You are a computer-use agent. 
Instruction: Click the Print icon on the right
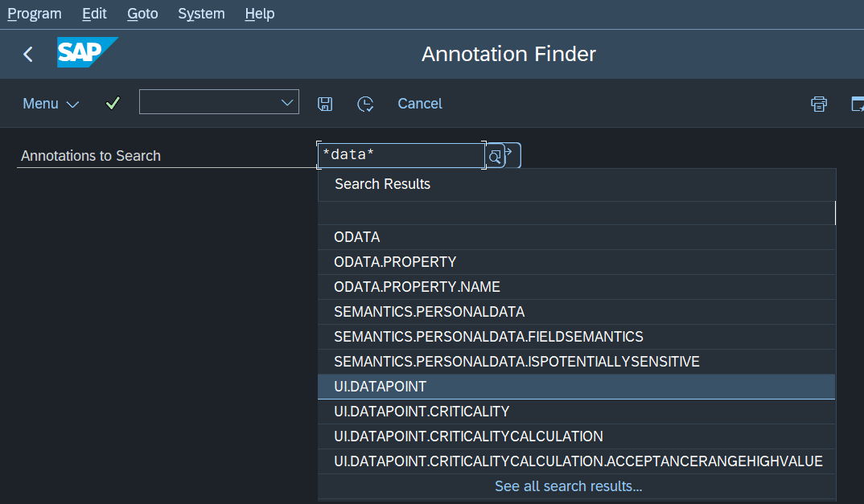[818, 103]
